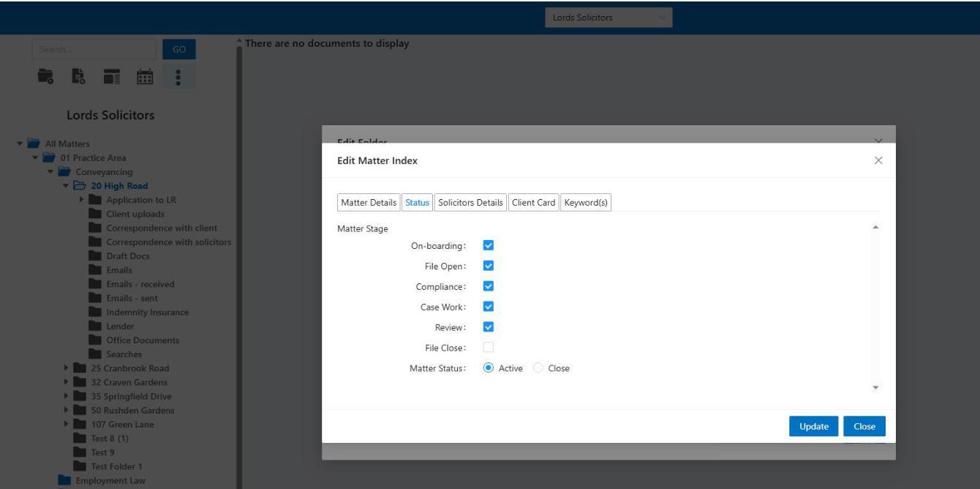Viewport: 980px width, 489px height.
Task: Close the Edit Matter Index dialog with X
Action: pos(878,160)
